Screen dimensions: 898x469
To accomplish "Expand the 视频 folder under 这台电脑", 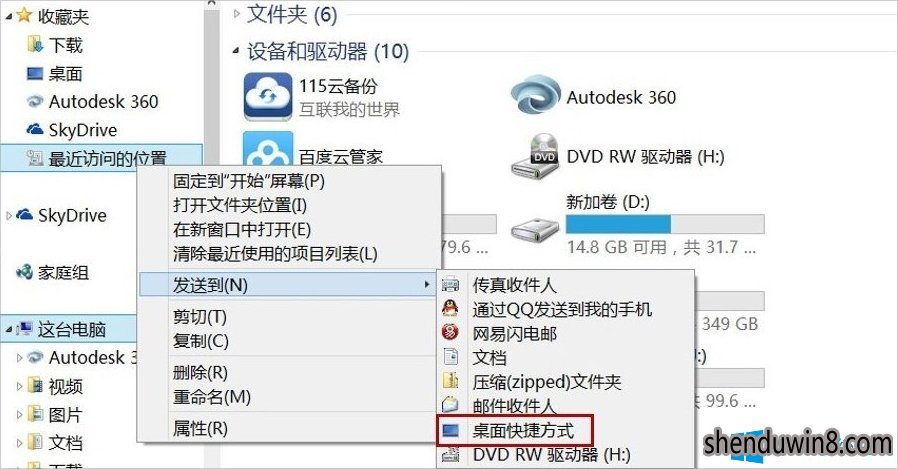I will tap(19, 387).
